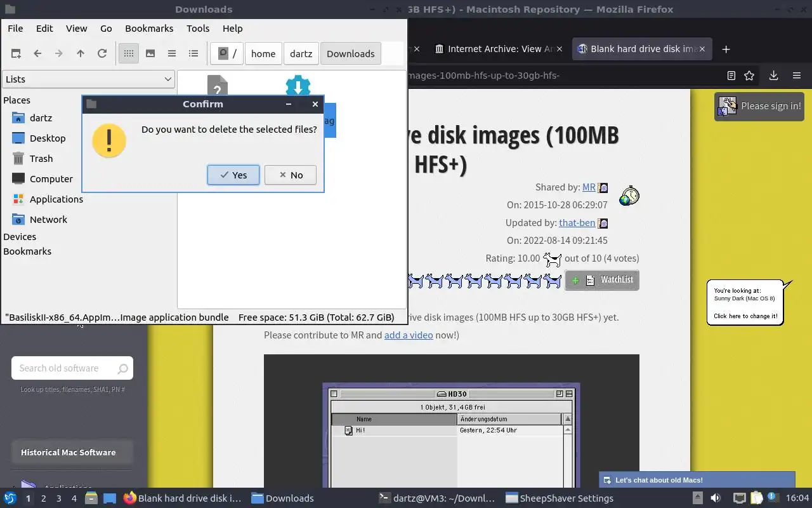Cancel deletion with the No button

(x=291, y=175)
